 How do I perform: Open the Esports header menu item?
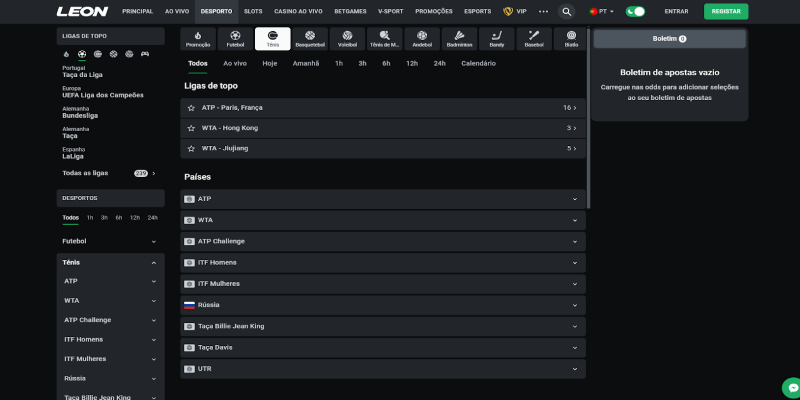point(478,11)
